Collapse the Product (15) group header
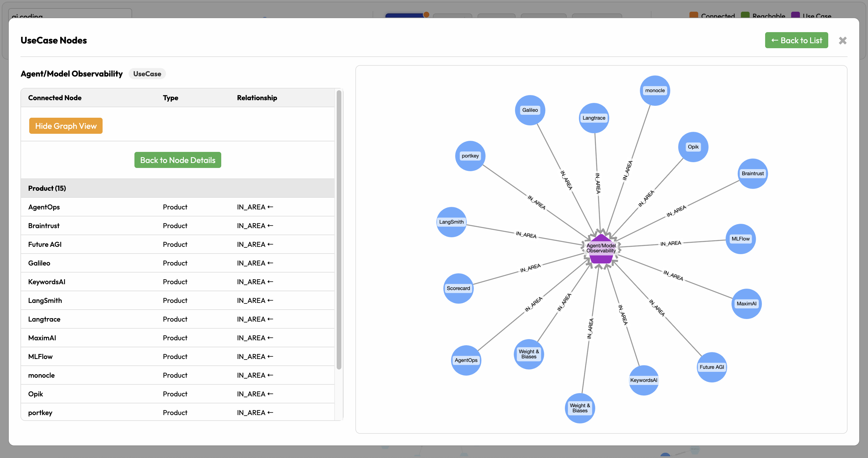 click(178, 188)
